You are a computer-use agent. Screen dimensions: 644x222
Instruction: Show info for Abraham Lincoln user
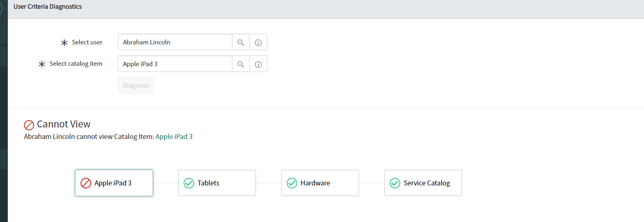pyautogui.click(x=258, y=42)
